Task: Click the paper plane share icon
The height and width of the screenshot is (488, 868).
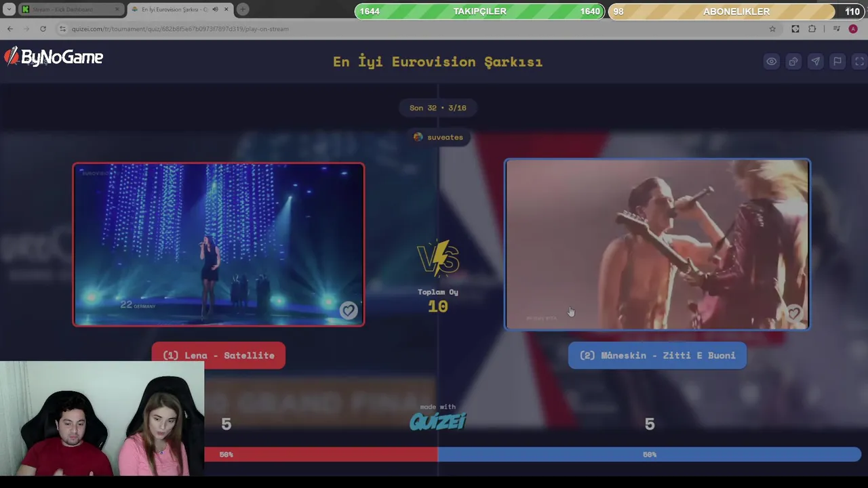Action: (815, 62)
